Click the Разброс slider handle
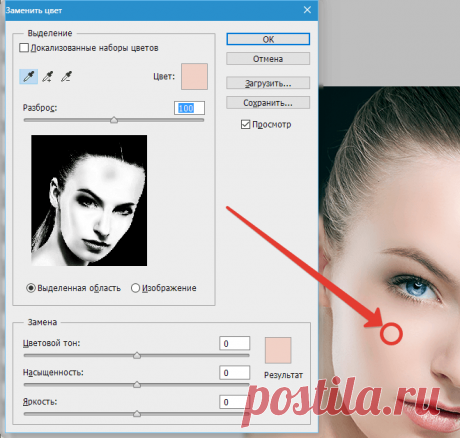Image resolution: width=460 pixels, height=438 pixels. pyautogui.click(x=114, y=120)
